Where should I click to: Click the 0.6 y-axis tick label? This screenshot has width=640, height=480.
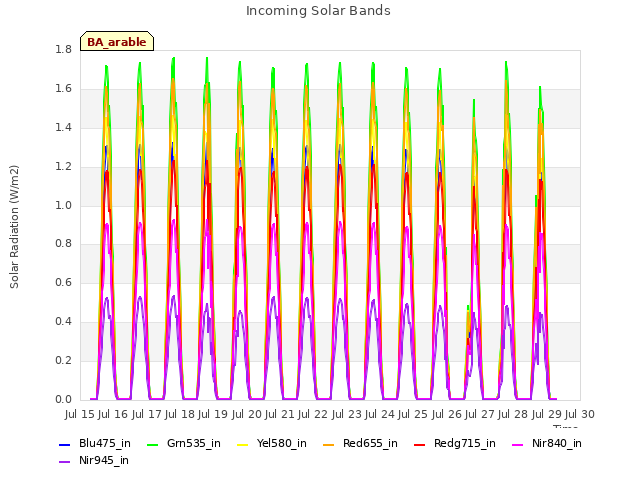(x=63, y=282)
